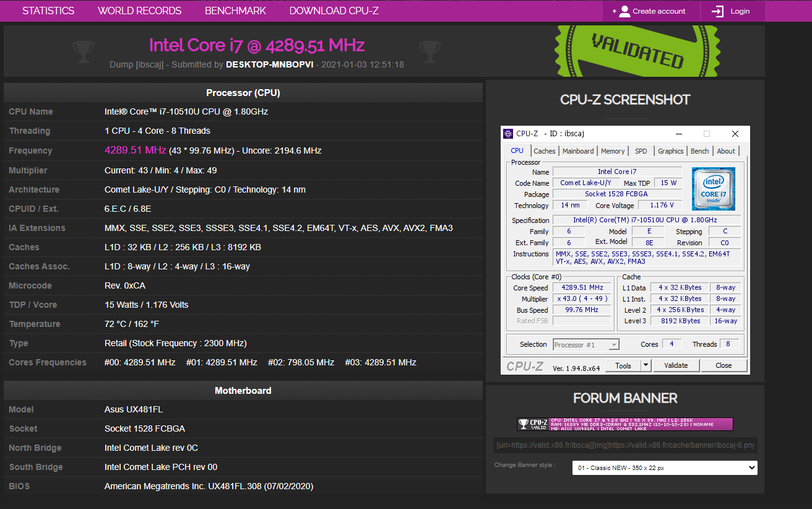812x509 pixels.
Task: Select the Memory tab in CPU-Z screenshot
Action: 613,151
